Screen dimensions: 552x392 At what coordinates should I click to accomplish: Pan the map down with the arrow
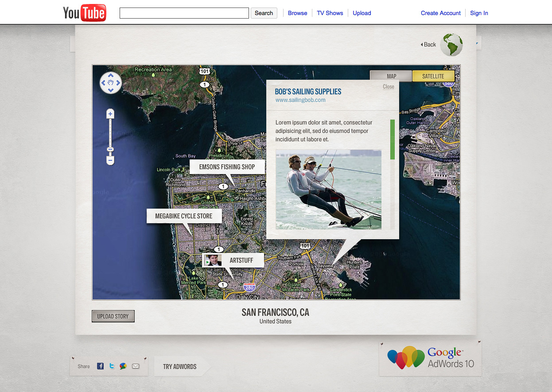pyautogui.click(x=111, y=90)
